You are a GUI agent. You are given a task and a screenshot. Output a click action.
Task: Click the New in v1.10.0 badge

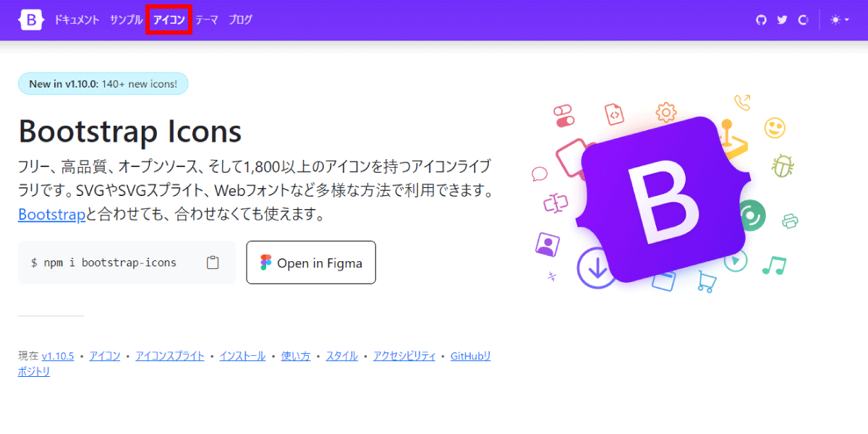(103, 84)
